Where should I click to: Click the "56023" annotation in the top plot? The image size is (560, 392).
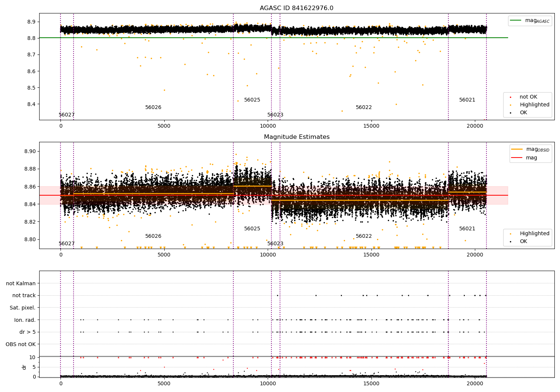tap(275, 115)
